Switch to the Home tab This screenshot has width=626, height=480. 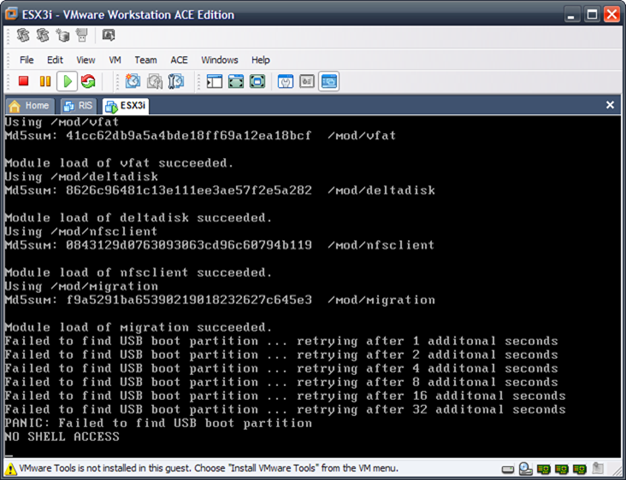point(30,105)
